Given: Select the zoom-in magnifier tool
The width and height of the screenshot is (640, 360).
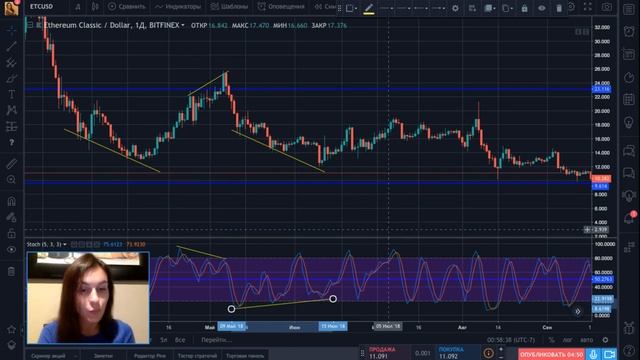Looking at the screenshot, I should pos(11,180).
